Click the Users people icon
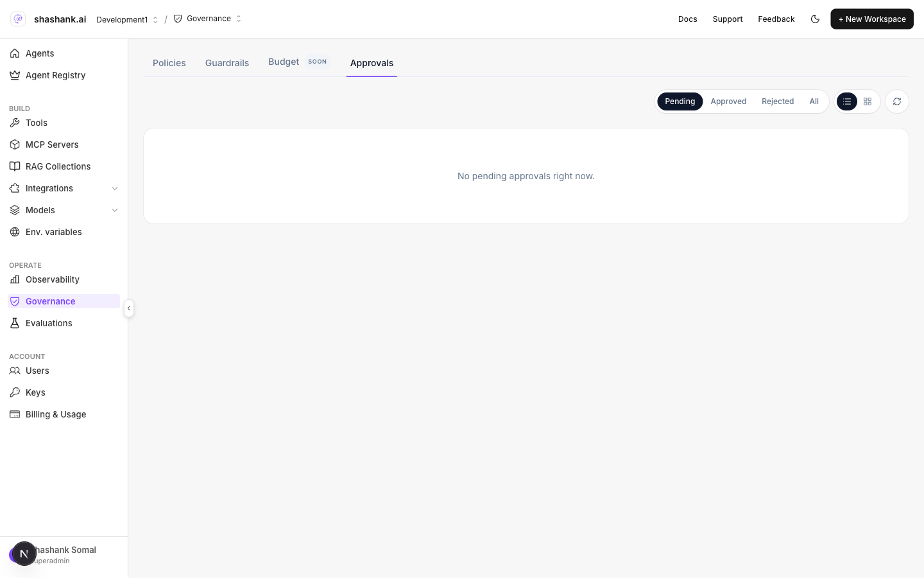Viewport: 924px width, 578px height. 15,371
